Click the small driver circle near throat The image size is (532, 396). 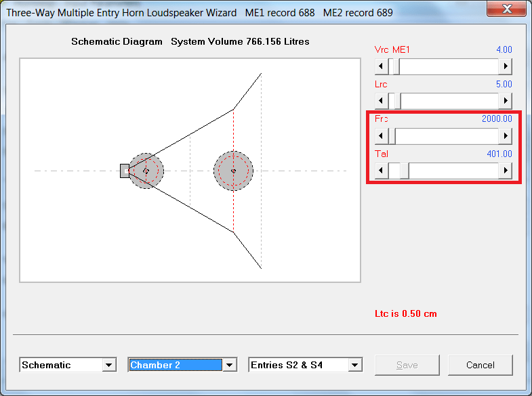coord(146,171)
